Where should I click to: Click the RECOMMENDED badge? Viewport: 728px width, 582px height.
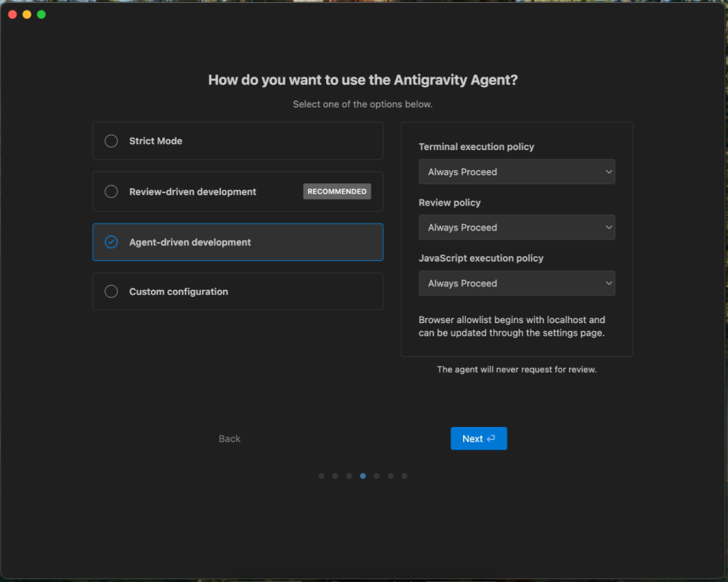click(x=337, y=192)
